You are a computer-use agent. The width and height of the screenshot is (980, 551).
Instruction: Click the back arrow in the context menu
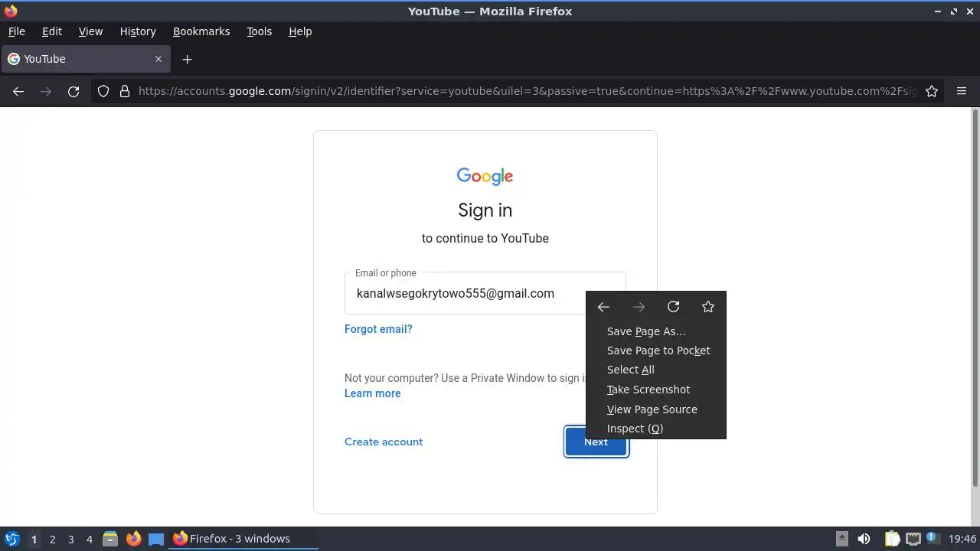pos(603,307)
